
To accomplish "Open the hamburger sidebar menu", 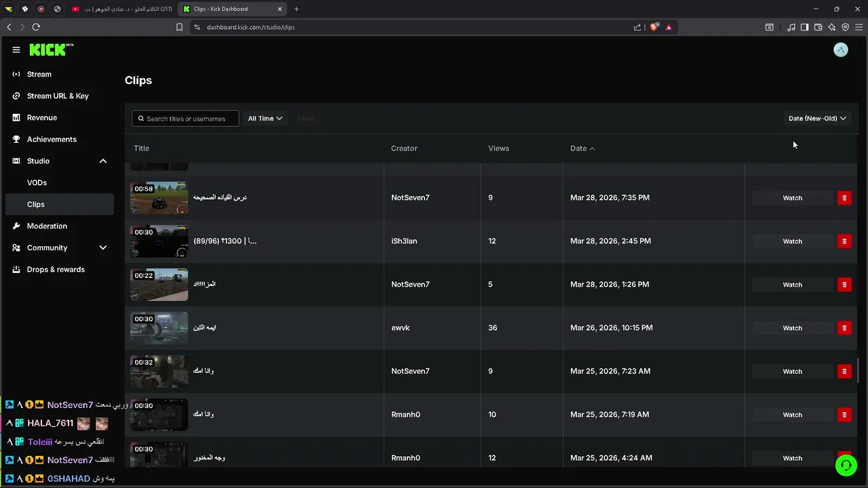I will 16,49.
